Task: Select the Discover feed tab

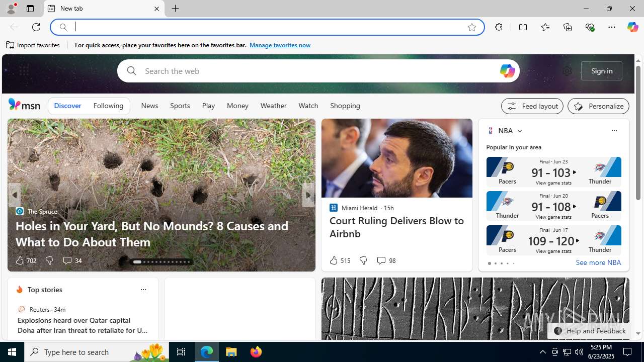Action: [x=67, y=106]
